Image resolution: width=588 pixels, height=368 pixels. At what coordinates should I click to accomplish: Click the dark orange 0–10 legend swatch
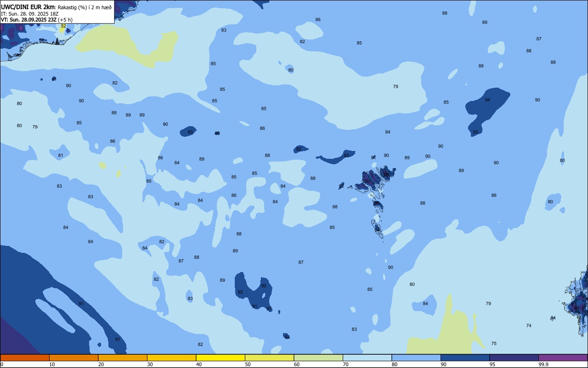(25, 357)
